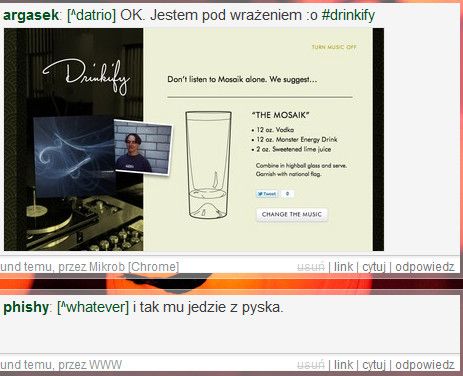Open argasek's user profile link
The height and width of the screenshot is (376, 463).
click(31, 15)
